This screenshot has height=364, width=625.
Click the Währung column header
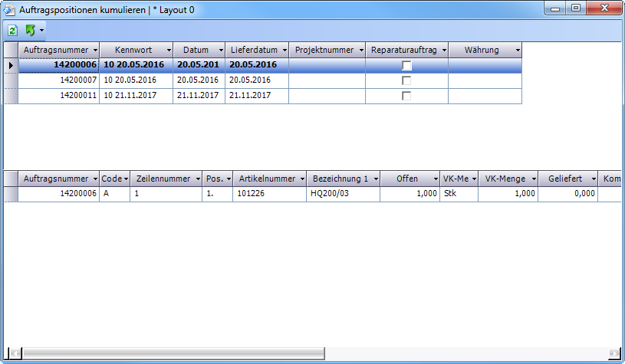pos(481,51)
